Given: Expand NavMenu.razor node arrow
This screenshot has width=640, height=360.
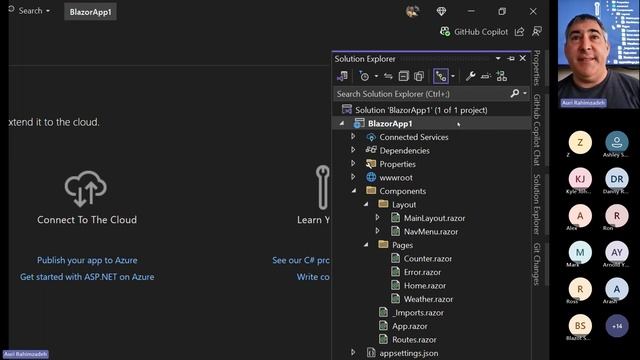Looking at the screenshot, I should 378,231.
